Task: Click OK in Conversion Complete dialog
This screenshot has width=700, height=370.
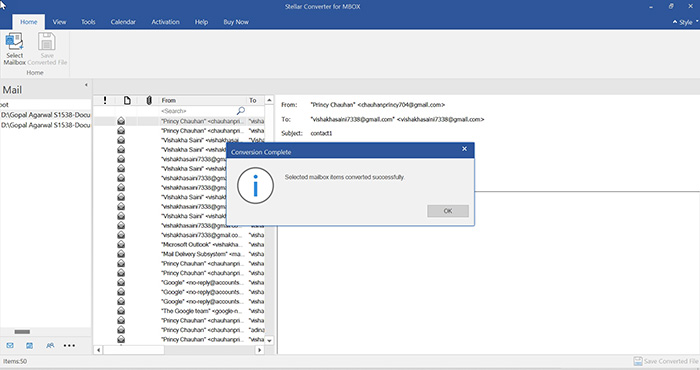Action: [448, 211]
